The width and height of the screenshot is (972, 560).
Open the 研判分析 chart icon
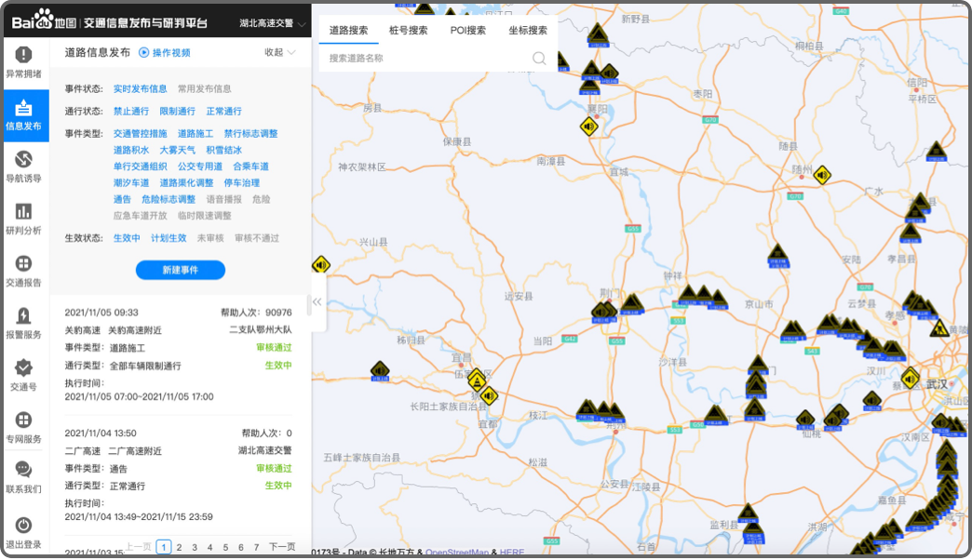tap(23, 211)
